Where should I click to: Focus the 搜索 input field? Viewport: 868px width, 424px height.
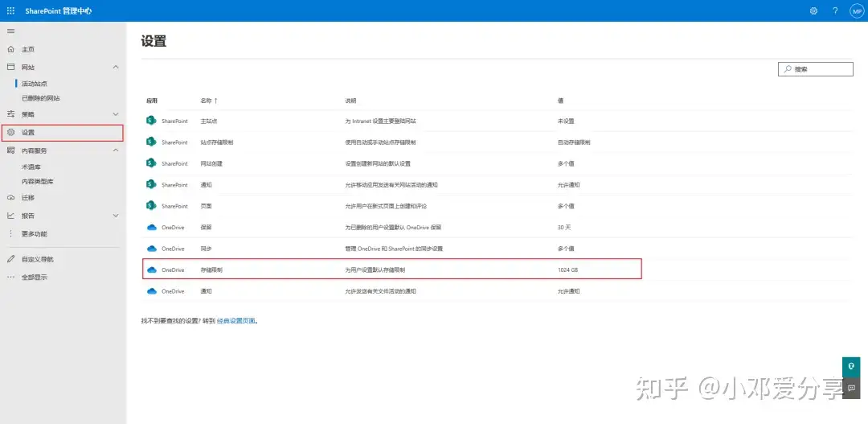point(816,69)
